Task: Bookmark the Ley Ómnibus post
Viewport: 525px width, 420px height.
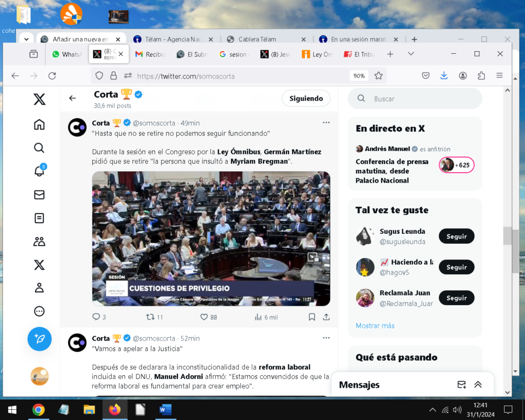Action: click(312, 317)
